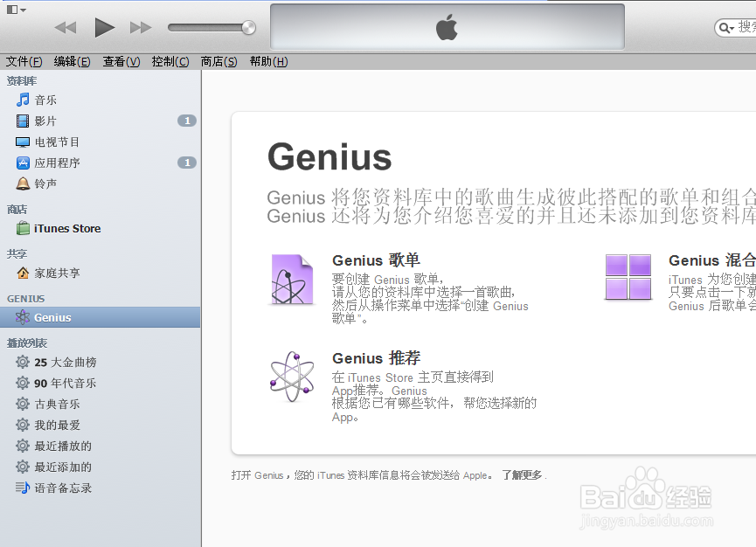Click the 共享 sidebar section header
Image resolution: width=756 pixels, height=547 pixels.
[17, 254]
